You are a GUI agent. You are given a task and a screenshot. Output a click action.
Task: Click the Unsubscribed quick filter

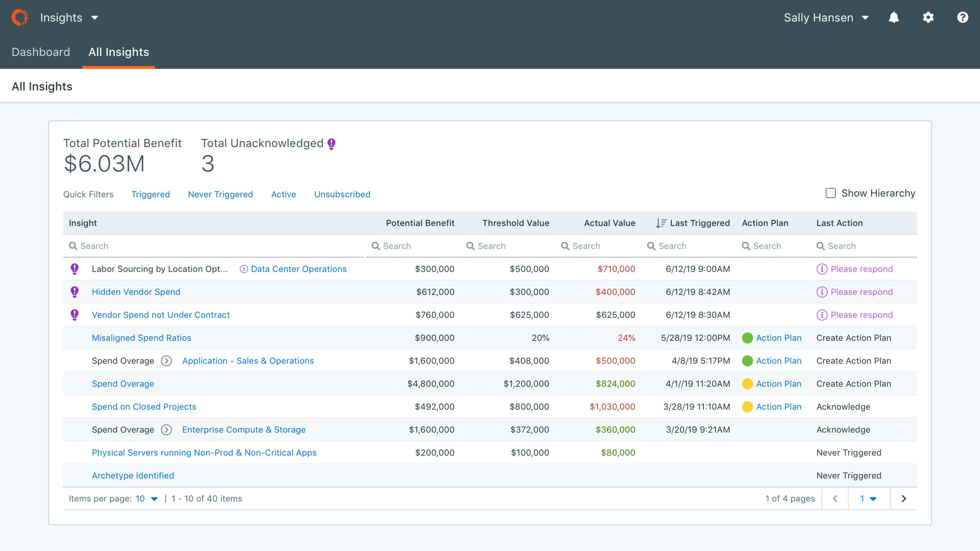[x=342, y=194]
